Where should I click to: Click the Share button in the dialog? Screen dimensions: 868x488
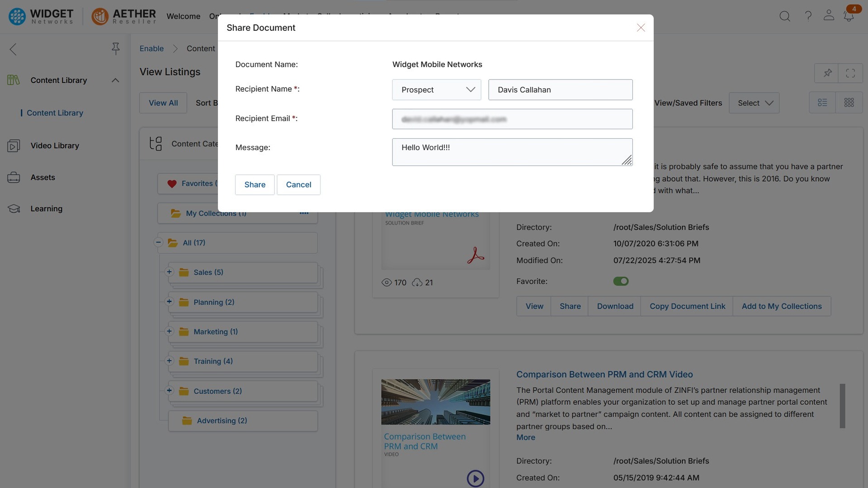(x=255, y=184)
